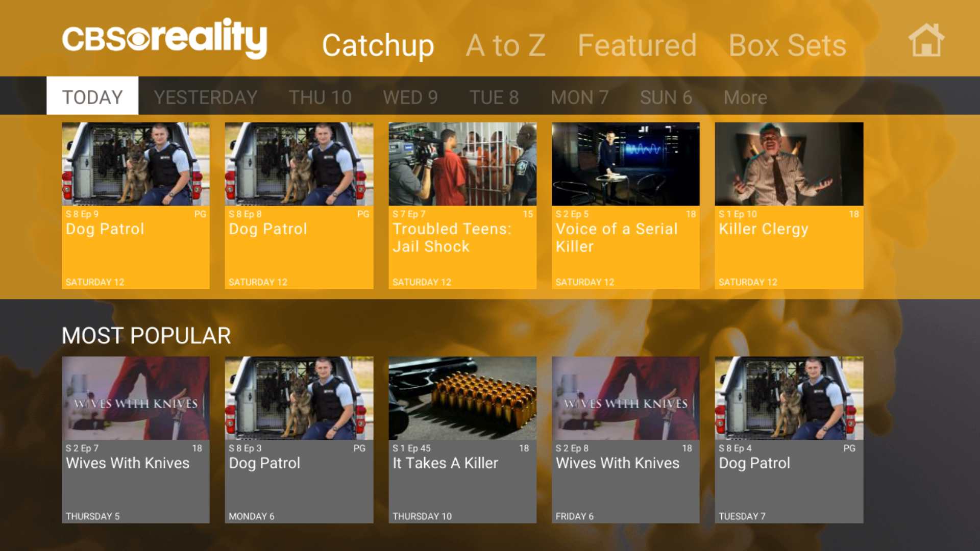980x551 pixels.
Task: Open the Killer Clergy S1 Ep 10 tile
Action: [x=789, y=206]
